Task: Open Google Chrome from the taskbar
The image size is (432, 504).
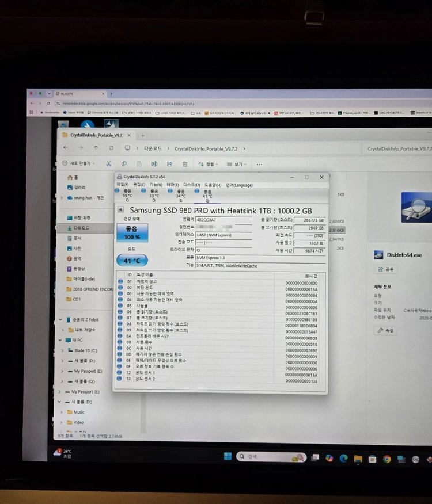Action: coord(387,459)
